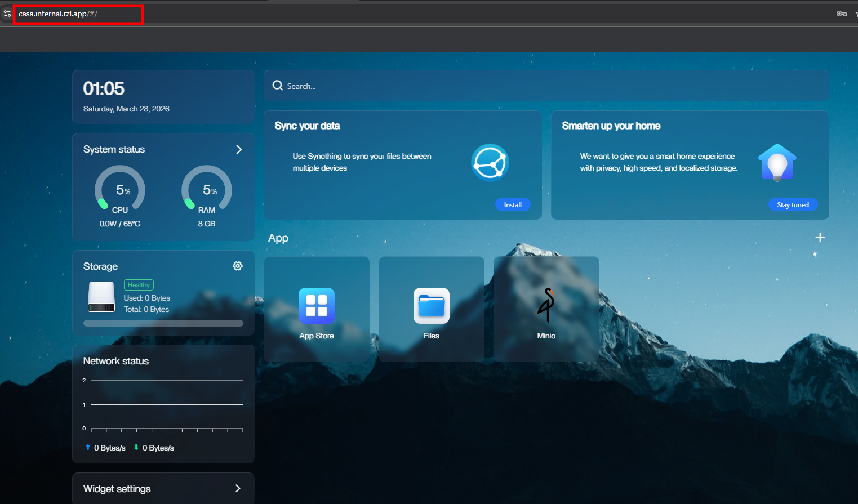Open the Files app
858x504 pixels.
pos(431,306)
